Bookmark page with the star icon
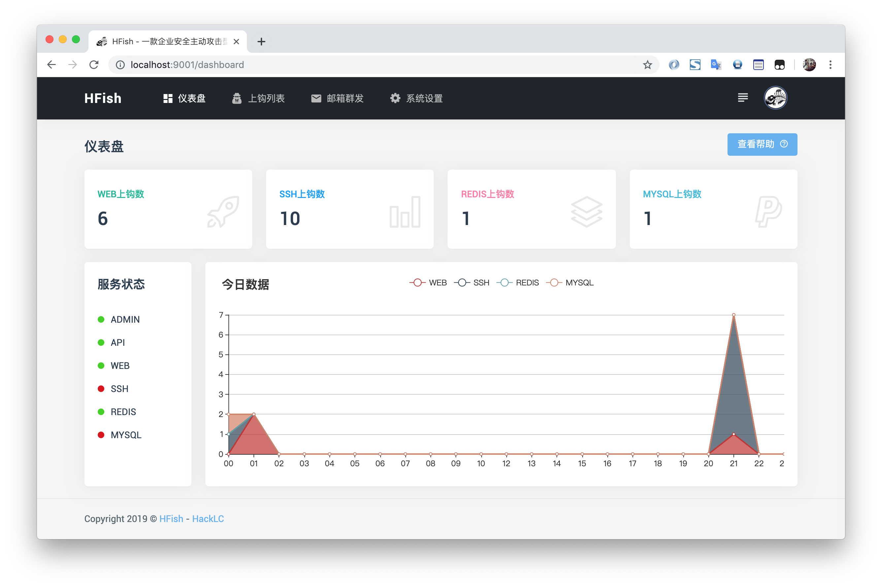Viewport: 882px width, 588px height. click(647, 65)
